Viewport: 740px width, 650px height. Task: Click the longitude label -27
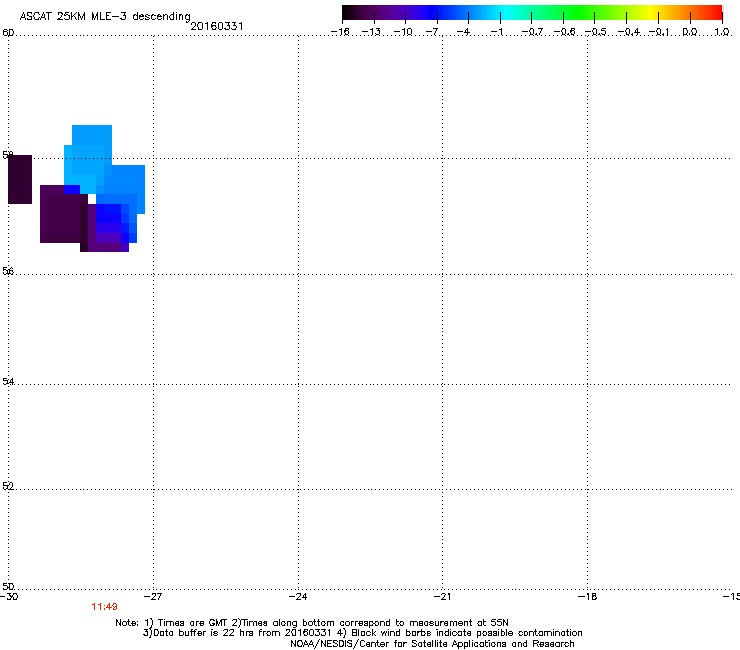[x=152, y=597]
